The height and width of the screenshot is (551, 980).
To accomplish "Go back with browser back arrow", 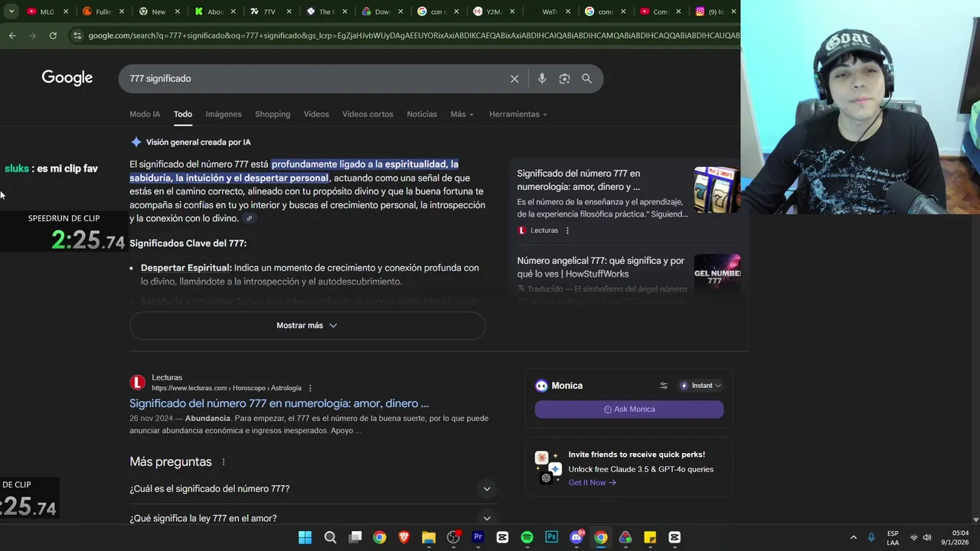I will [x=12, y=35].
